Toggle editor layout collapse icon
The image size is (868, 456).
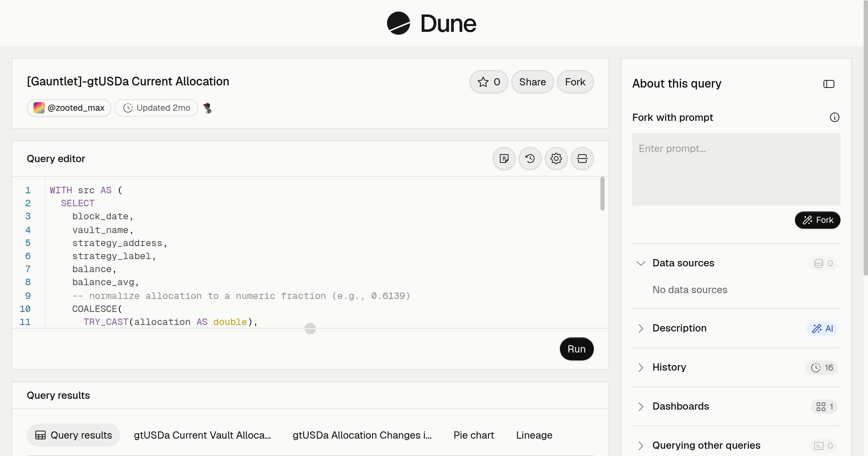[x=582, y=159]
